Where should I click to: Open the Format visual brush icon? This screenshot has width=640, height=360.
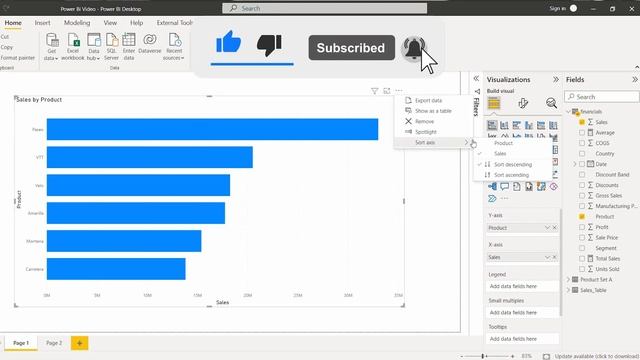coord(523,103)
